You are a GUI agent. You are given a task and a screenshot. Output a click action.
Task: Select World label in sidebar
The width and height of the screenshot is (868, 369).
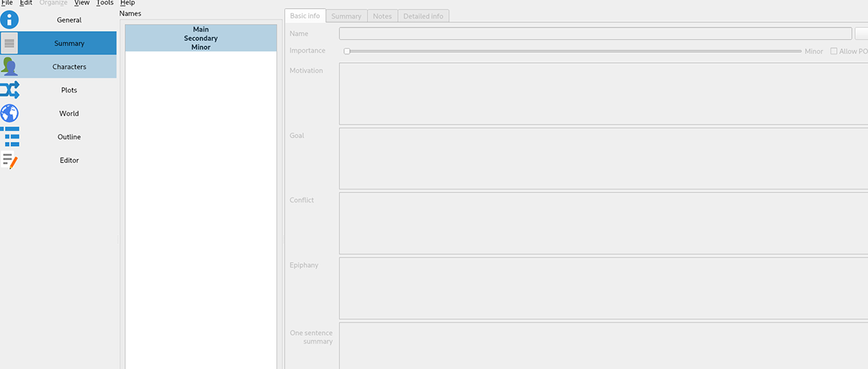(69, 114)
